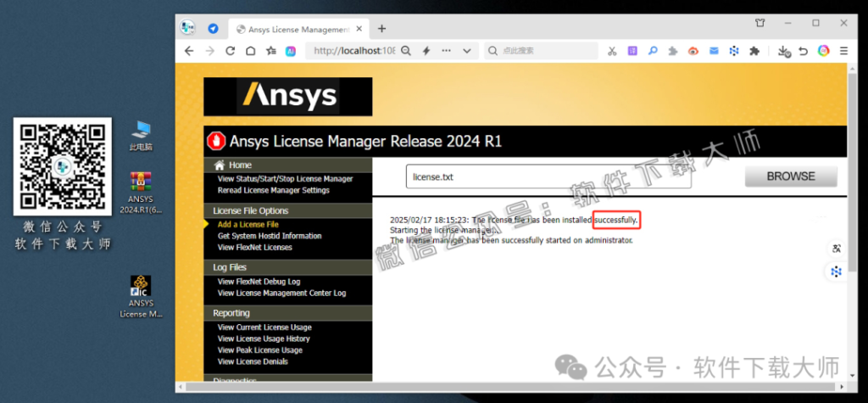This screenshot has width=868, height=403.
Task: Select the Ansys License Management tab
Action: pos(299,30)
